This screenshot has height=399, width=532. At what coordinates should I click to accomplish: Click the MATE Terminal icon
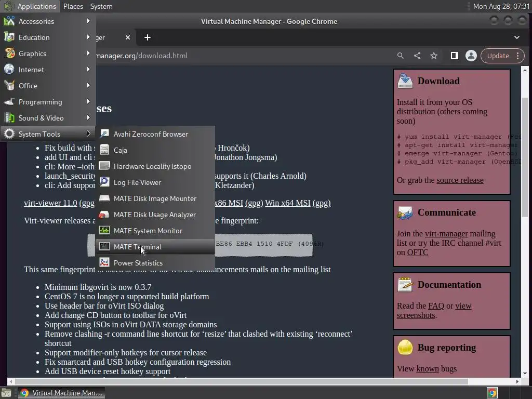tap(104, 246)
